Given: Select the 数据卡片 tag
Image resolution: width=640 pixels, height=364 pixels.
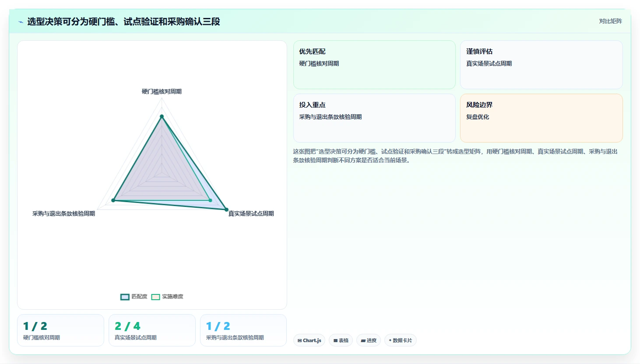Looking at the screenshot, I should [x=400, y=340].
